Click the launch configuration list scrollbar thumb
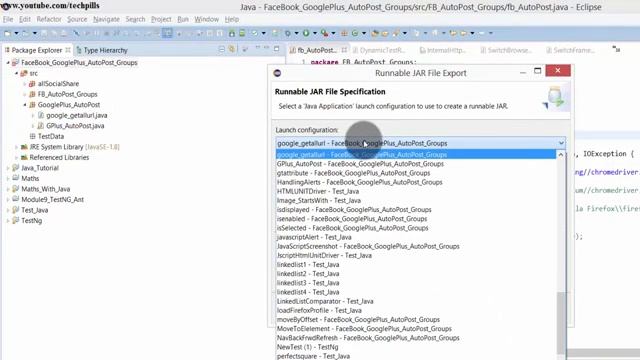 pyautogui.click(x=561, y=322)
